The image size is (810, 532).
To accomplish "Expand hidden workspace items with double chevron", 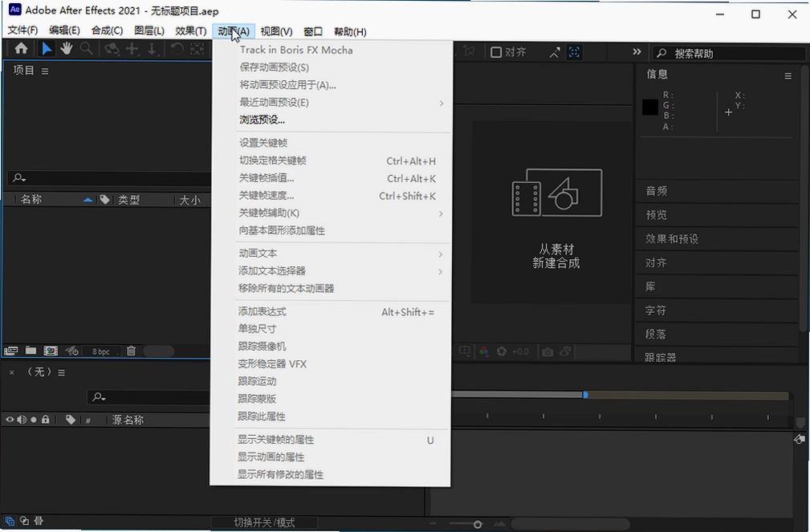I will tap(637, 51).
